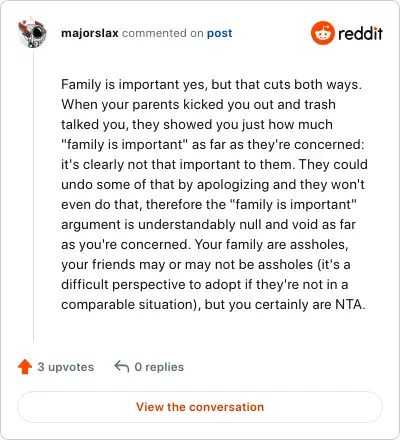Open the majorslax username profile
The image size is (400, 440).
point(90,33)
